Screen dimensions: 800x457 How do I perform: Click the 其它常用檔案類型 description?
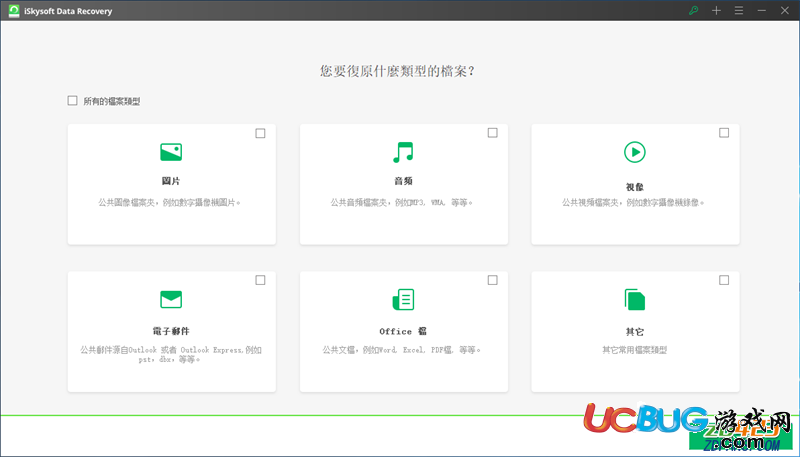635,350
